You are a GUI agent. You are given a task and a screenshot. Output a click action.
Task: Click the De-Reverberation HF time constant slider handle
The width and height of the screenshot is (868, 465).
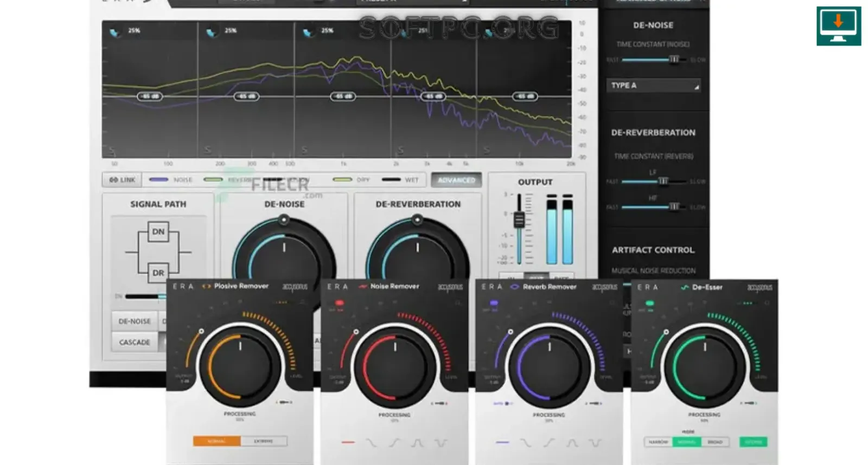click(674, 206)
